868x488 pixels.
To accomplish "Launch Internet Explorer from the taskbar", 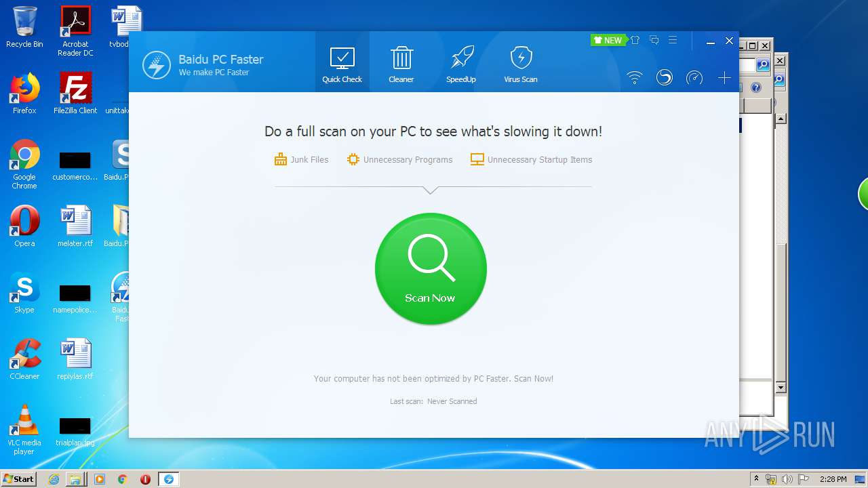I will [x=54, y=479].
